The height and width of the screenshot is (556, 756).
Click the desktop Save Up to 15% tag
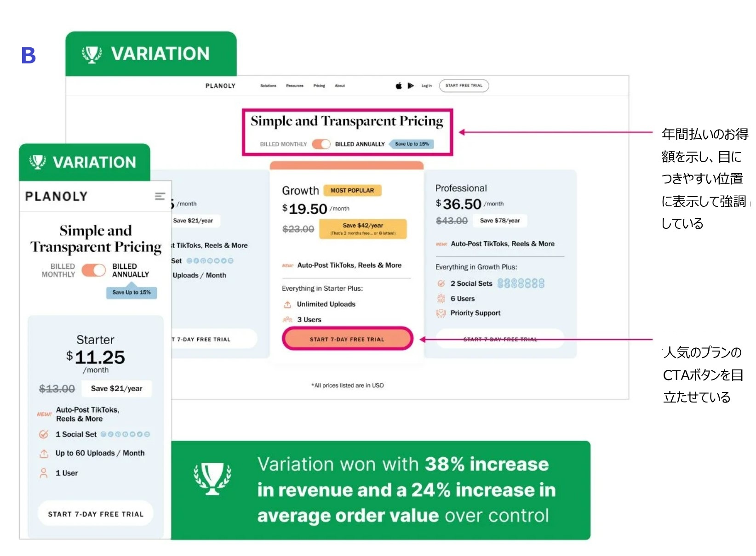(x=412, y=144)
